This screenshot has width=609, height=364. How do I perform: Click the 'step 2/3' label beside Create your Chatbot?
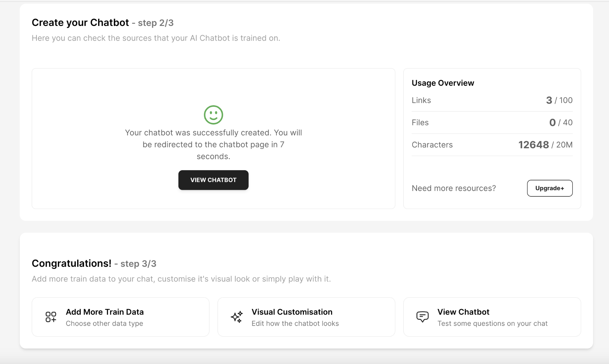(156, 23)
